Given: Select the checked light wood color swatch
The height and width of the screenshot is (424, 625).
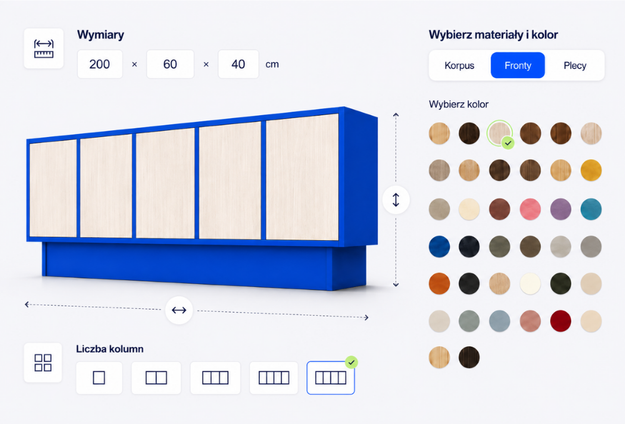Looking at the screenshot, I should pos(499,133).
